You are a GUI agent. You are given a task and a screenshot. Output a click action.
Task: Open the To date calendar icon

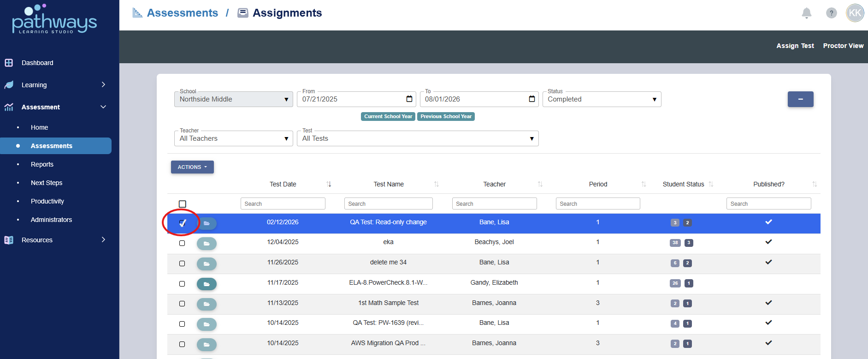[532, 99]
